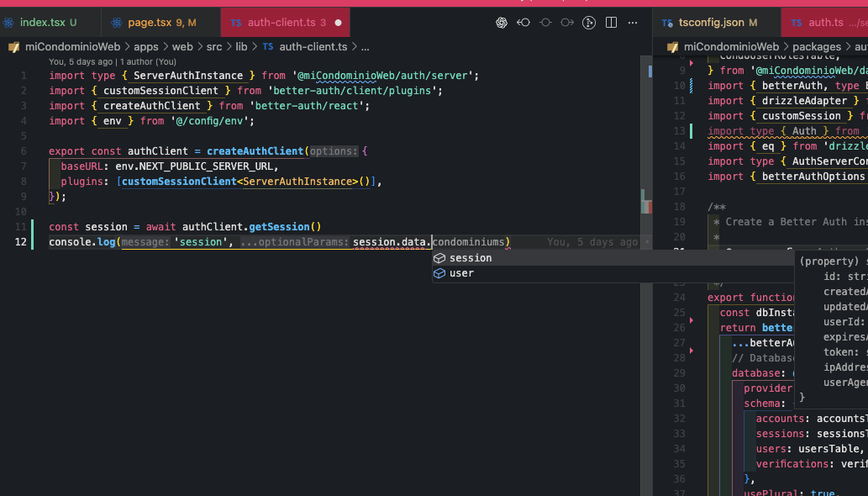This screenshot has height=496, width=868.
Task: Open the editor More Actions ellipsis
Action: click(x=633, y=23)
